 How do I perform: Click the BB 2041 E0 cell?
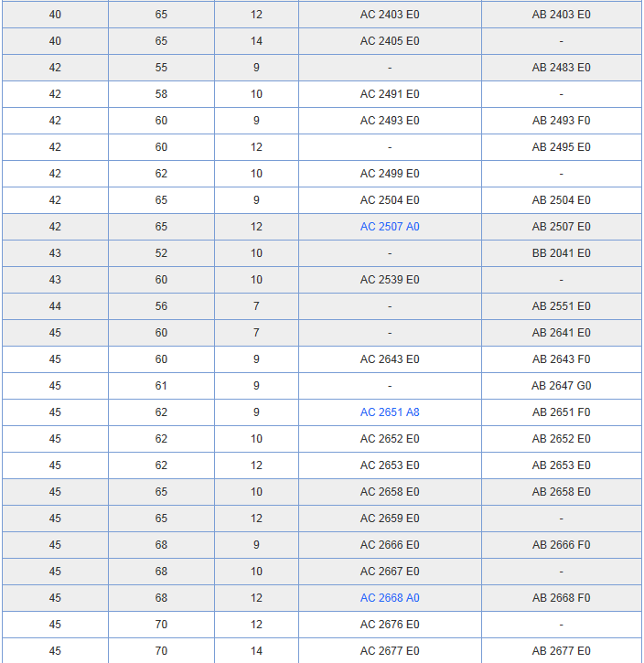(561, 253)
